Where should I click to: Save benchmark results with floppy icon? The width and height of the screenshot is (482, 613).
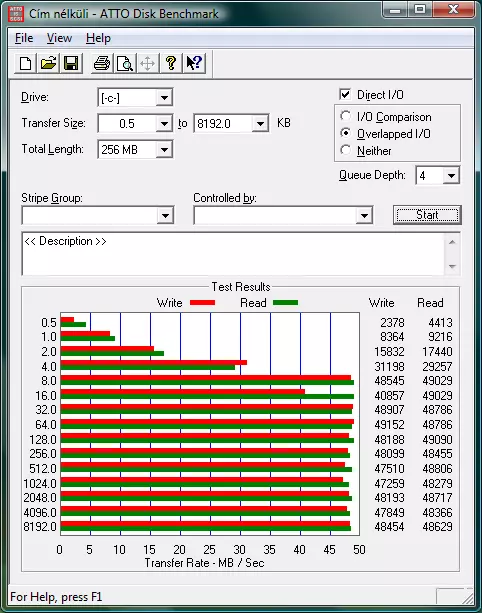pyautogui.click(x=71, y=63)
